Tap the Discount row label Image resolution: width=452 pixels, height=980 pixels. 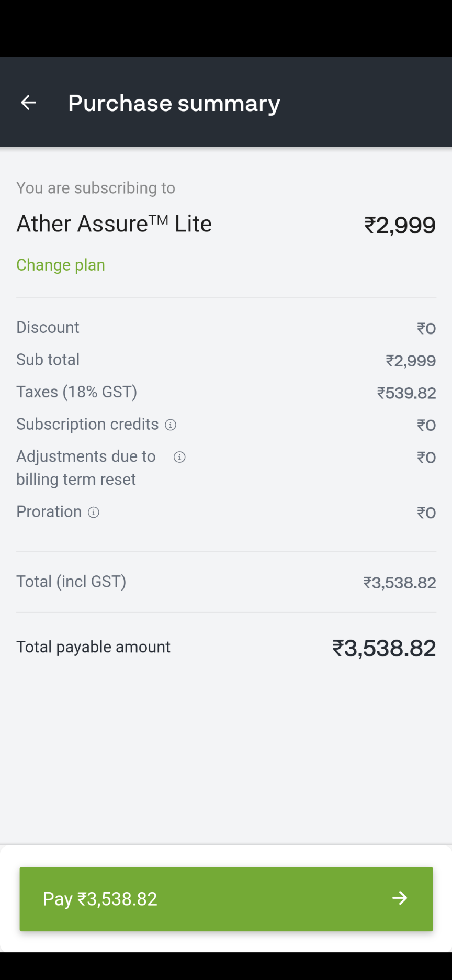coord(48,327)
